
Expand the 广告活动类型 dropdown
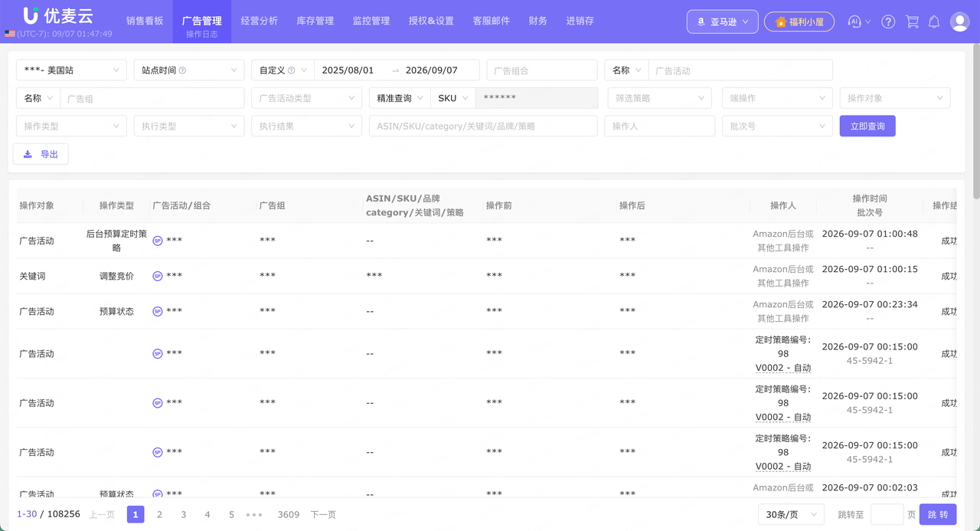tap(307, 98)
